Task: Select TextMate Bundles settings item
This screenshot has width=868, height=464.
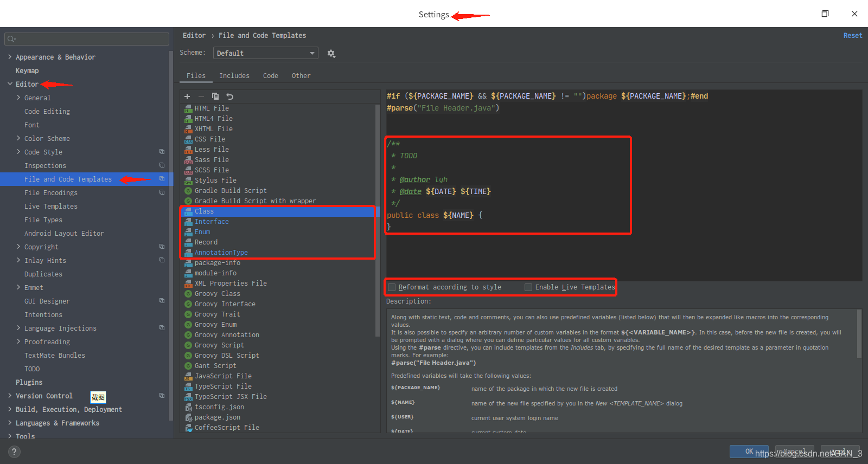Action: point(55,355)
